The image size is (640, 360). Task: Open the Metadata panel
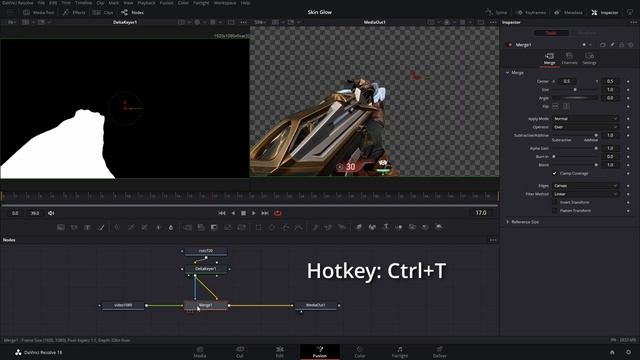(568, 13)
